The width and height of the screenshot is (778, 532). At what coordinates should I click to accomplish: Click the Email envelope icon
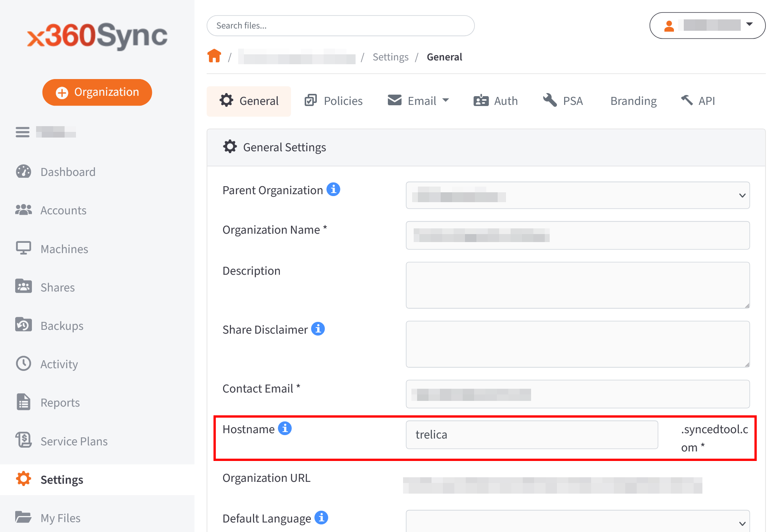pyautogui.click(x=395, y=100)
